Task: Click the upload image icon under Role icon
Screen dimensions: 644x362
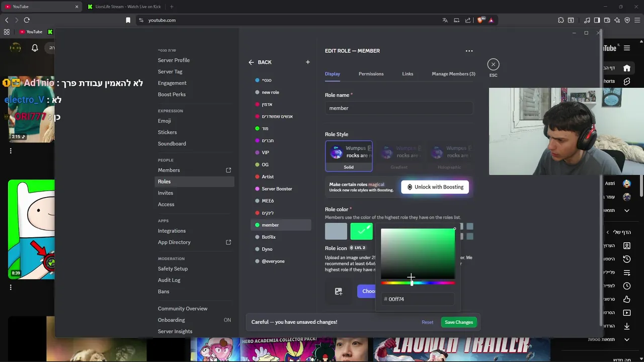Action: (339, 292)
